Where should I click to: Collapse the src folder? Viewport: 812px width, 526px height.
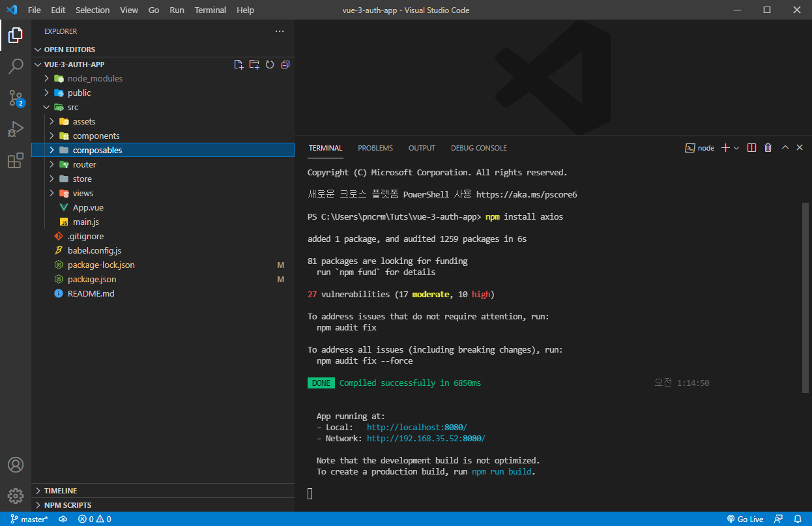pyautogui.click(x=46, y=107)
